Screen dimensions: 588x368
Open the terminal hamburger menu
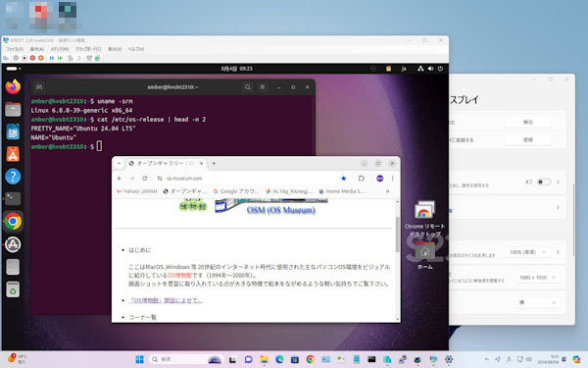click(263, 87)
